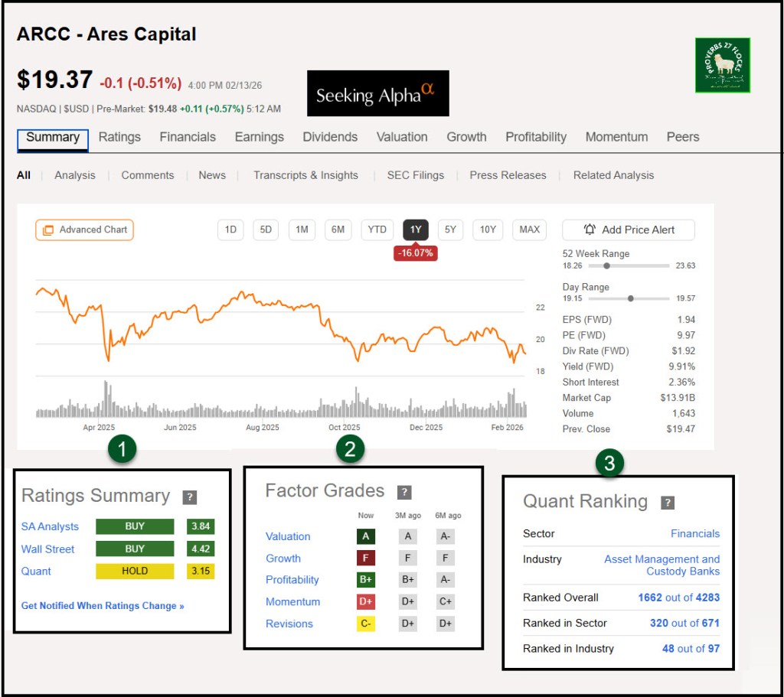
Task: Select the 5Y chart range
Action: 450,230
